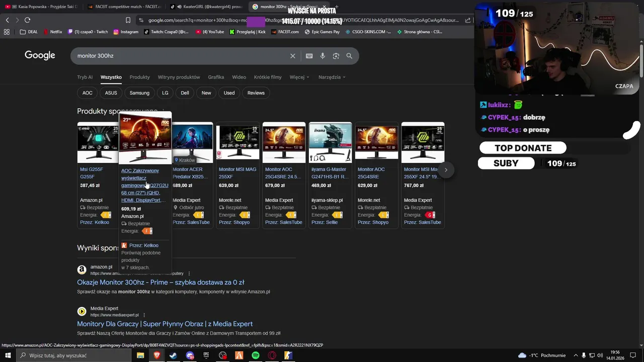644x362 pixels.
Task: Open the Okazje Monitor 300hz Amazon link
Action: (160, 283)
